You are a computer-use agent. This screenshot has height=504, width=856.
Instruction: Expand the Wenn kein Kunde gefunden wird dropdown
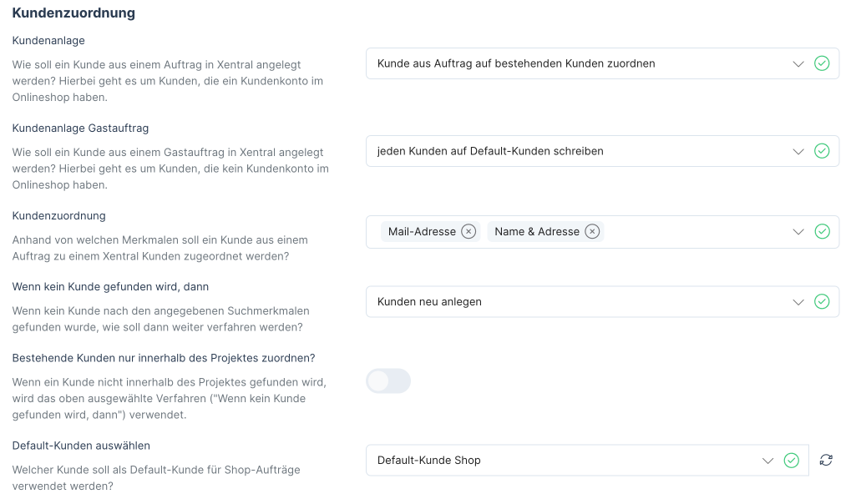(x=798, y=301)
